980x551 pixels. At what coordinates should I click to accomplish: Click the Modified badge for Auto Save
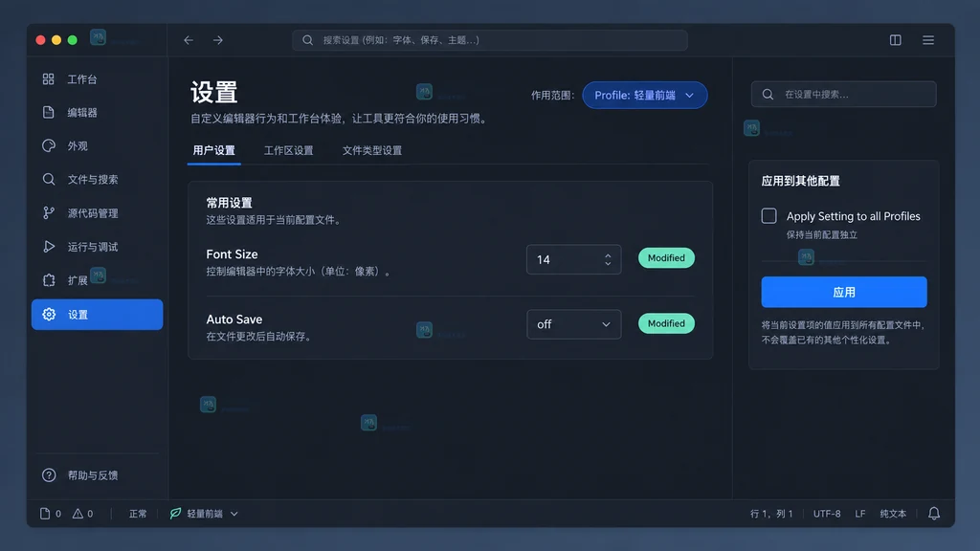[x=666, y=323]
